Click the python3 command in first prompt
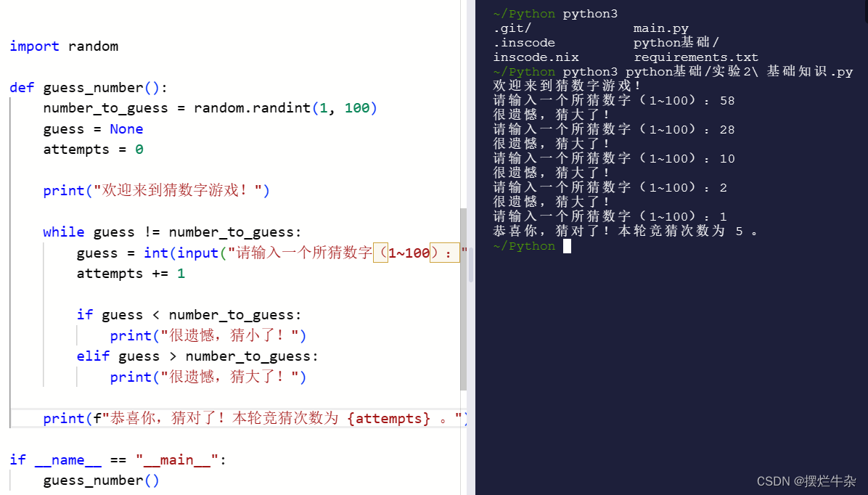The image size is (868, 495). (590, 13)
